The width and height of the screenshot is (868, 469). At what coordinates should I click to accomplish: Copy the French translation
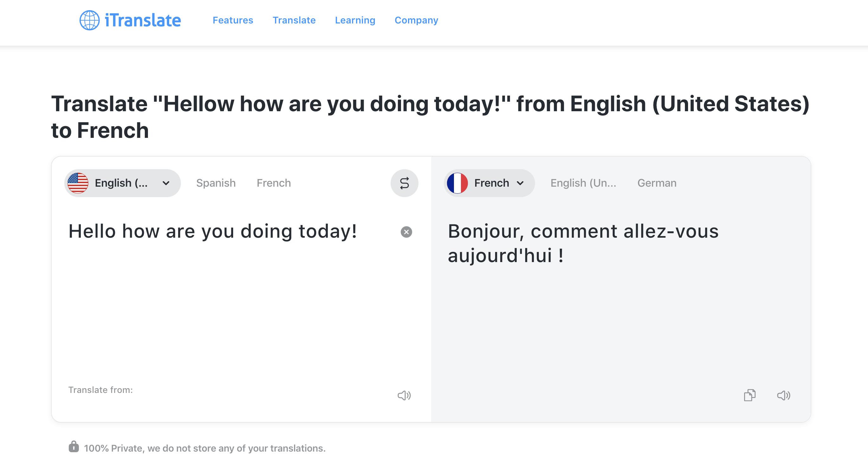pyautogui.click(x=750, y=395)
